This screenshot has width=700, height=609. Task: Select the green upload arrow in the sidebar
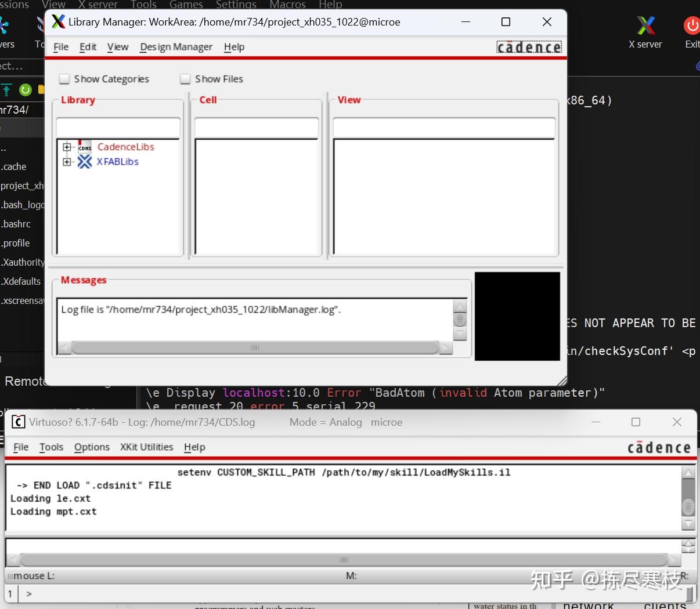point(6,90)
